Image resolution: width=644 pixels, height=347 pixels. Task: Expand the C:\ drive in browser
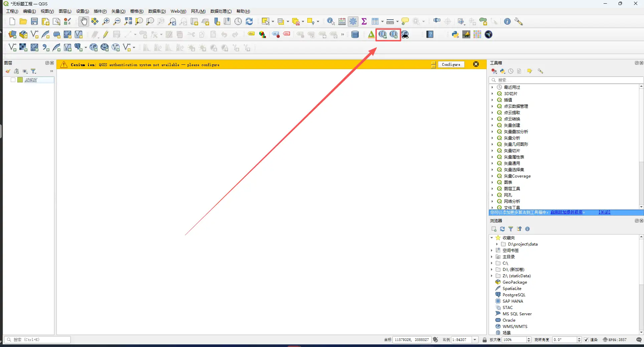click(492, 263)
